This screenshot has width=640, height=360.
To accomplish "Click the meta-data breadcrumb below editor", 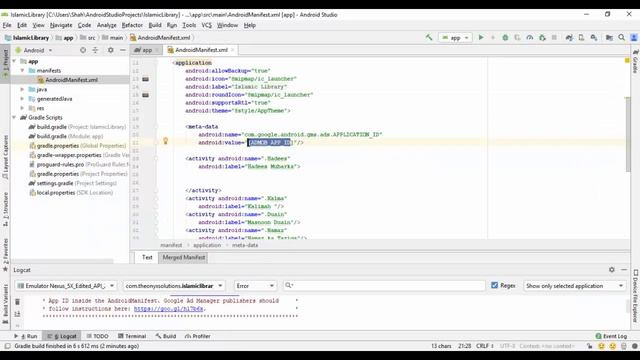I will [x=245, y=245].
